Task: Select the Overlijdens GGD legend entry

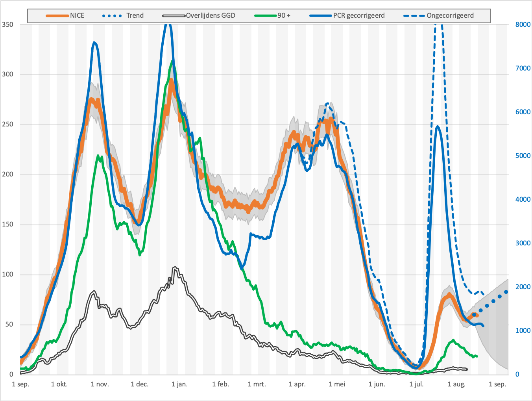Action: pyautogui.click(x=199, y=16)
